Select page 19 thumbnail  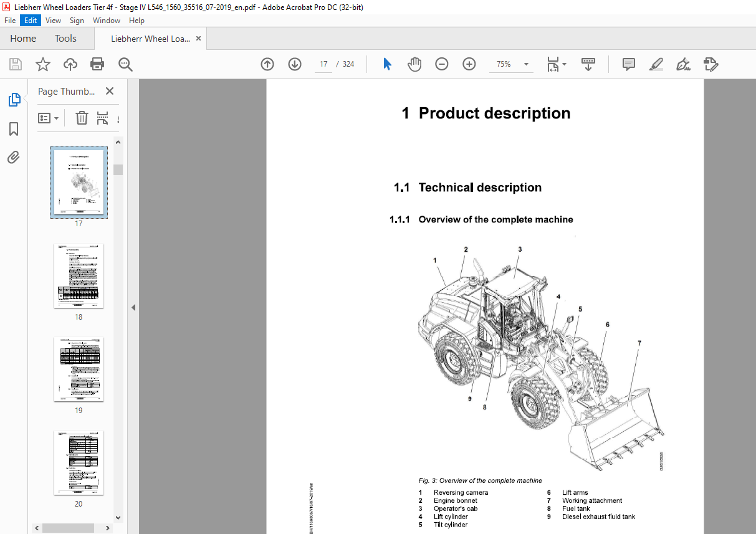(x=79, y=370)
